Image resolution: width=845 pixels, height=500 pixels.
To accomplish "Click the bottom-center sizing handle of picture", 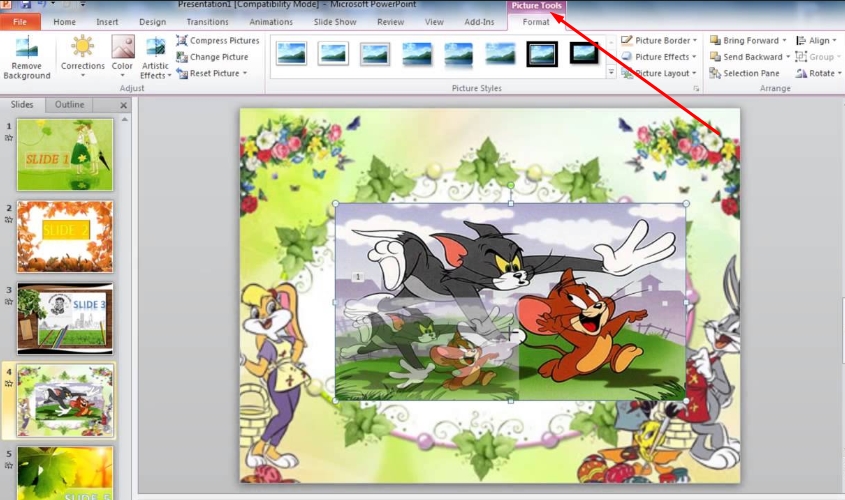I will pyautogui.click(x=510, y=401).
